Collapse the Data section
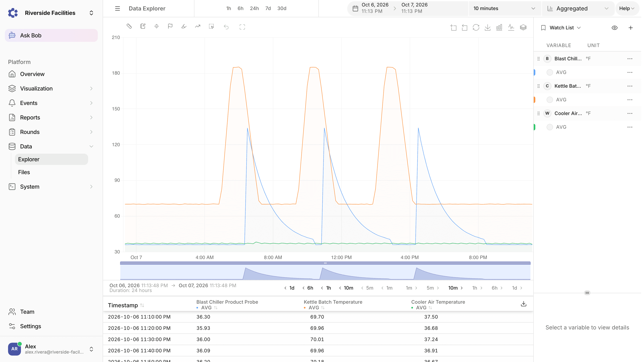The height and width of the screenshot is (362, 644). coord(51,146)
